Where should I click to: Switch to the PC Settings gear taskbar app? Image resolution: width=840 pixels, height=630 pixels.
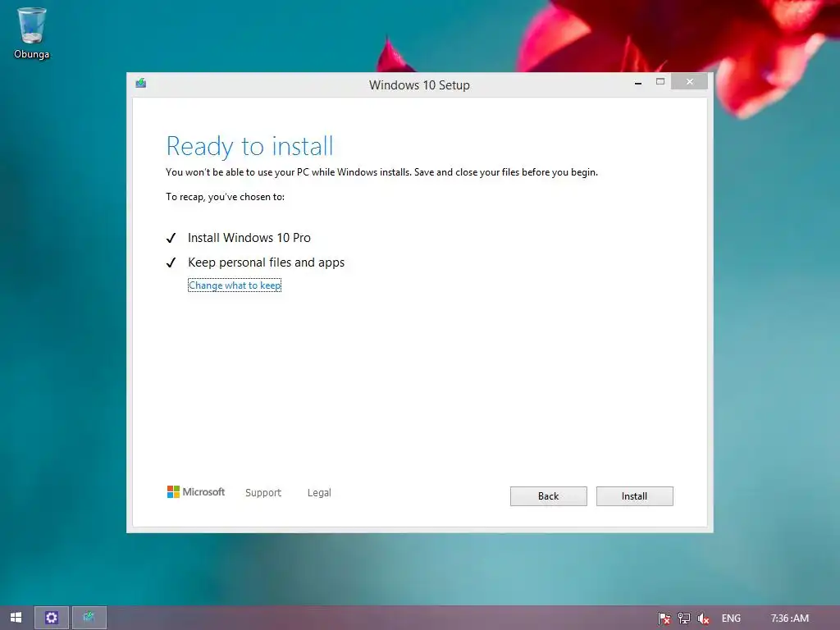pyautogui.click(x=52, y=618)
